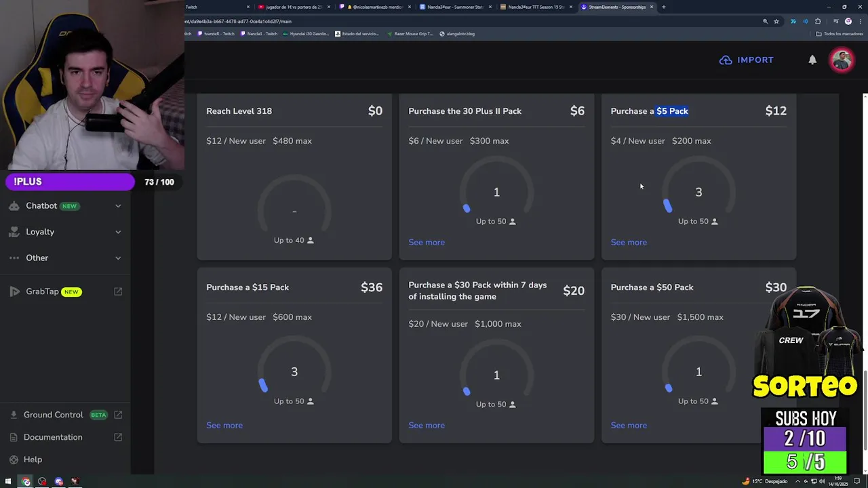Click See more on $15 Pack card
The width and height of the screenshot is (868, 488).
[224, 425]
